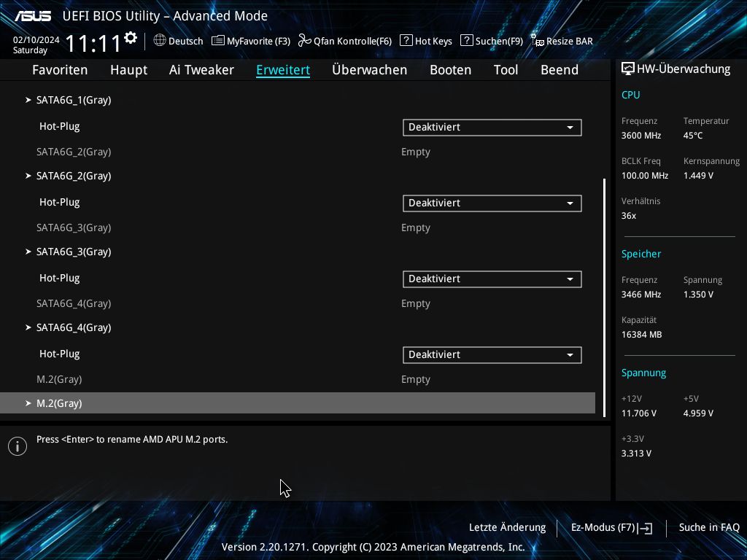Click the greyed SATA6G_3(Gray) status label
Viewport: 747px width, 560px height.
click(74, 227)
